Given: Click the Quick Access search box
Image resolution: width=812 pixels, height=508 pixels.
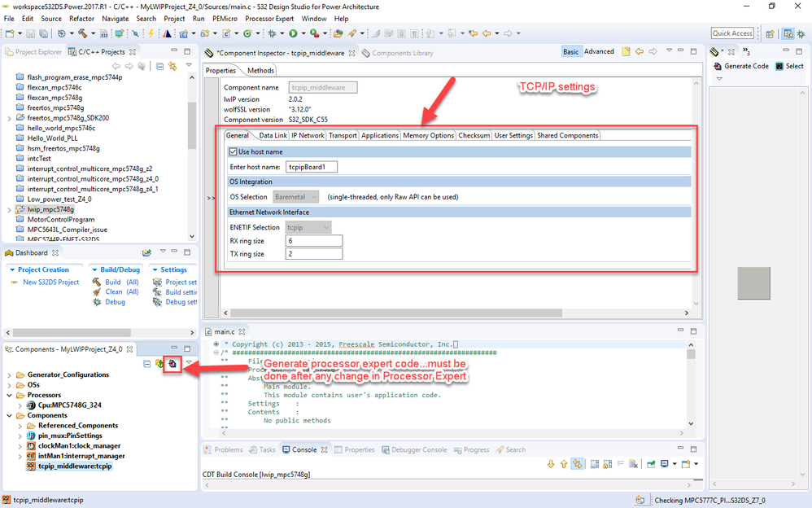Looking at the screenshot, I should pyautogui.click(x=732, y=33).
